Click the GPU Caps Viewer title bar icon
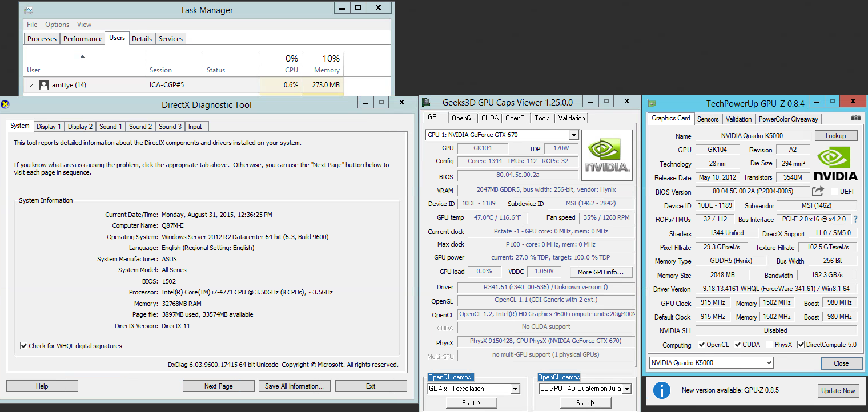 coord(425,102)
